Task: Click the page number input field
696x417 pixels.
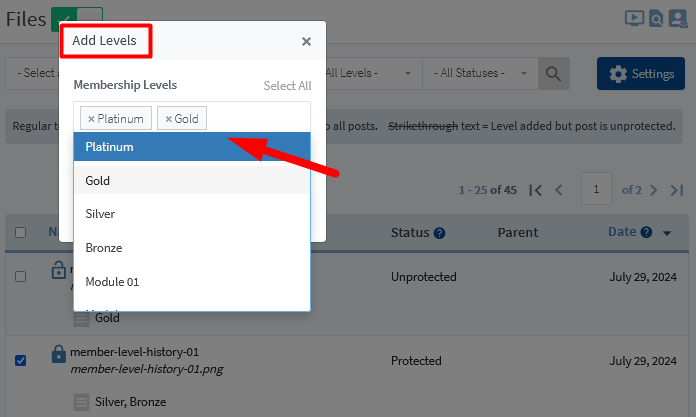Action: point(596,189)
